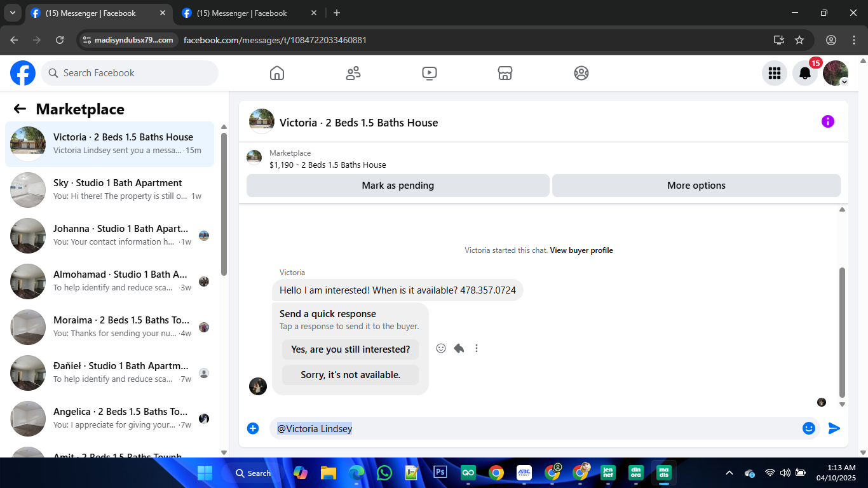Open a new Chrome tab
The width and height of the screenshot is (868, 488).
click(337, 13)
